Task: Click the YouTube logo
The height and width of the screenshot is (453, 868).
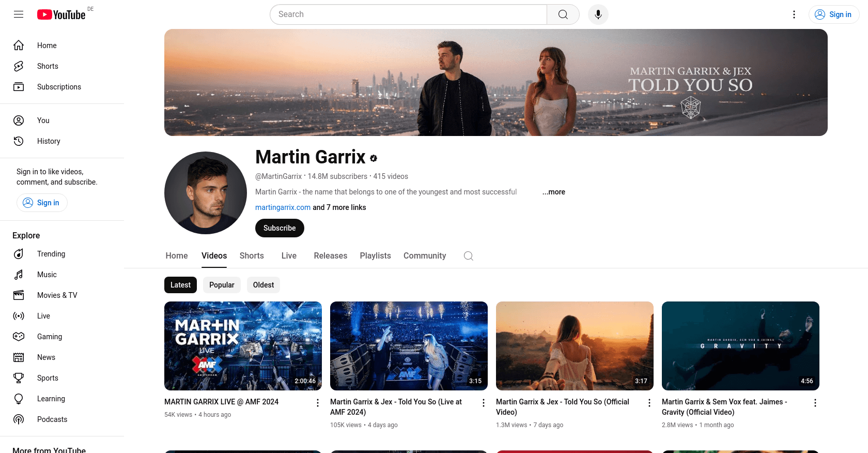Action: (x=61, y=14)
